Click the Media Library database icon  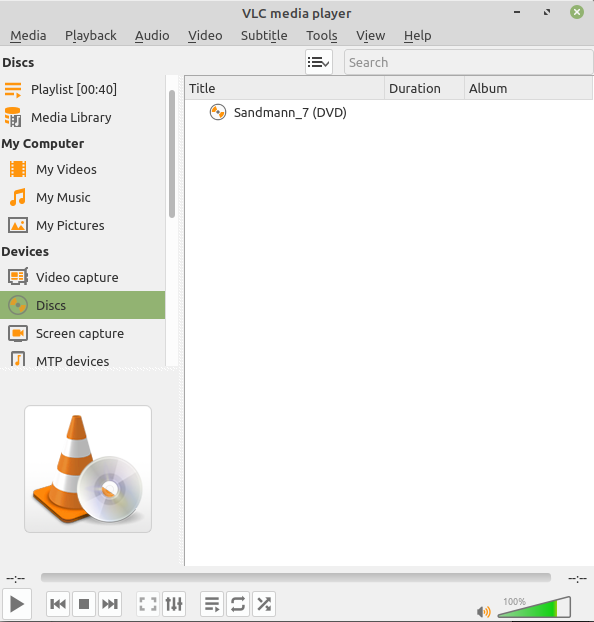tap(13, 117)
